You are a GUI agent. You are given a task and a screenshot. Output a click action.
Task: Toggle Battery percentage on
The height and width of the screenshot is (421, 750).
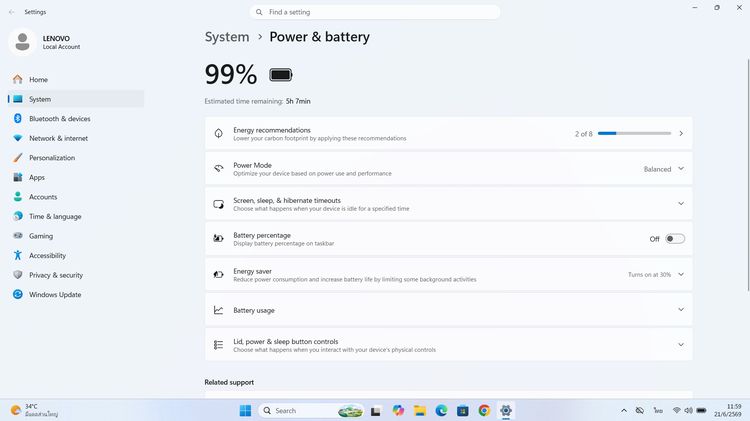(x=675, y=239)
